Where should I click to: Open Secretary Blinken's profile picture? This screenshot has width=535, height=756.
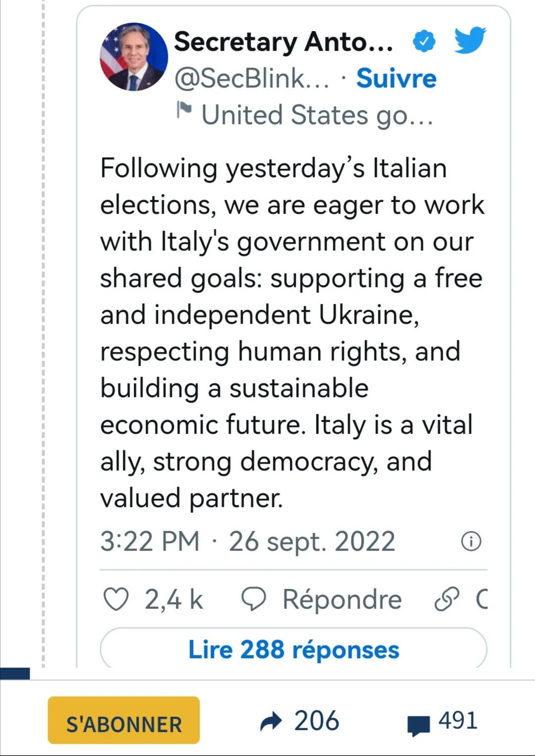pyautogui.click(x=134, y=57)
